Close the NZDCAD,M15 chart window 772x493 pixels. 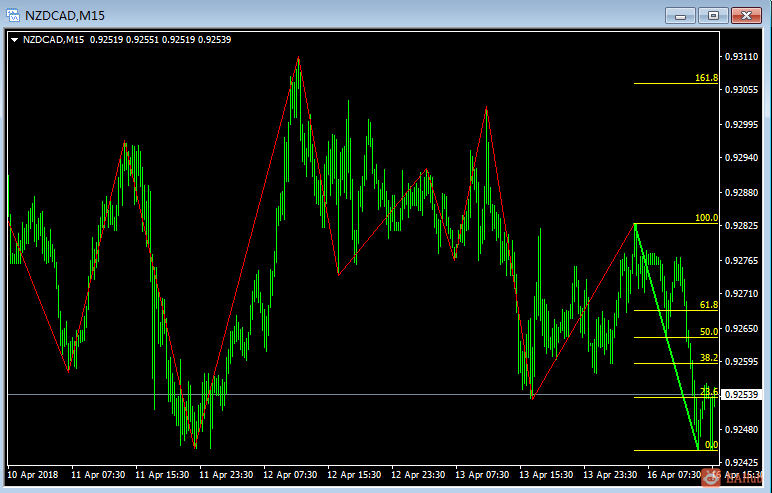pyautogui.click(x=746, y=16)
